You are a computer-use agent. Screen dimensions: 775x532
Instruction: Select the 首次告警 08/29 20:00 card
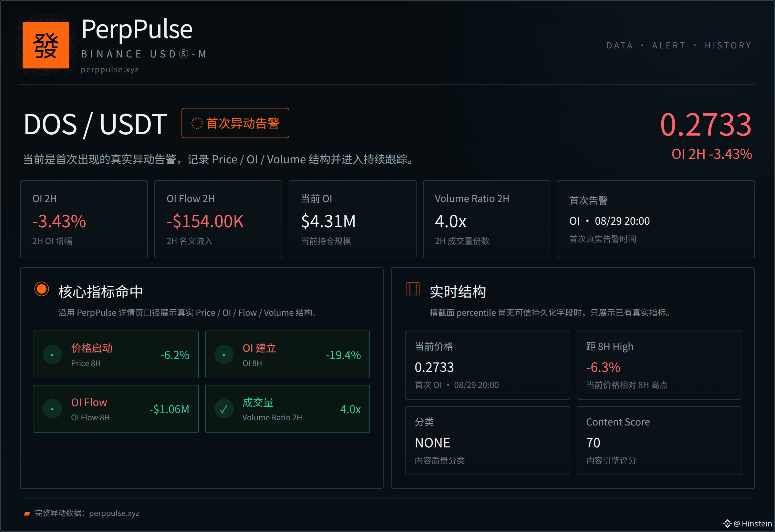click(x=656, y=219)
